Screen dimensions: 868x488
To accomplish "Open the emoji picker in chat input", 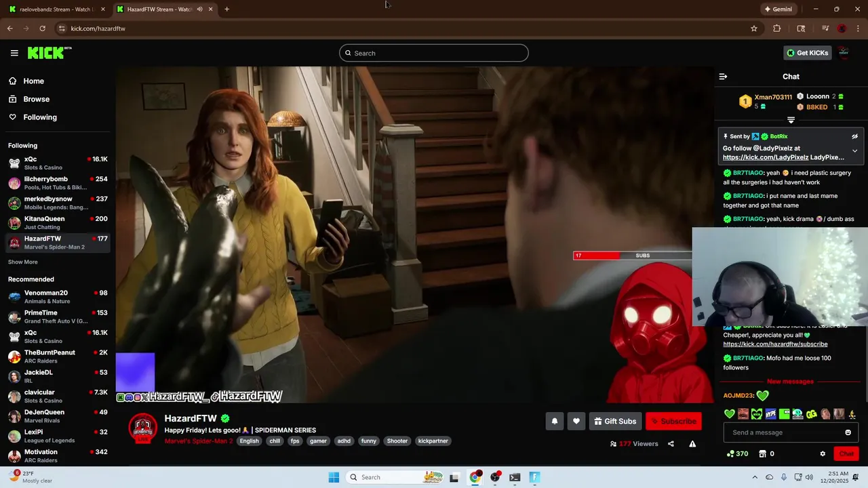I will 848,432.
